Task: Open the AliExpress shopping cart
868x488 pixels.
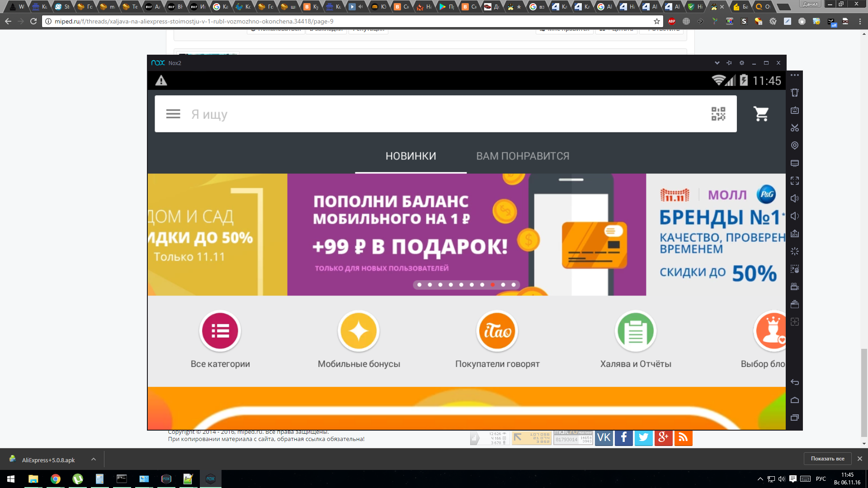Action: point(761,114)
